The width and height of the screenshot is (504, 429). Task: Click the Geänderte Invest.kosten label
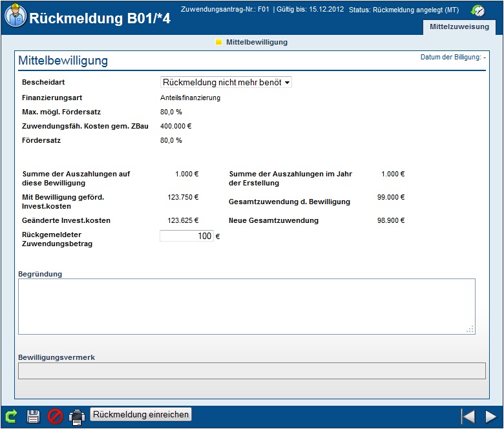point(66,220)
